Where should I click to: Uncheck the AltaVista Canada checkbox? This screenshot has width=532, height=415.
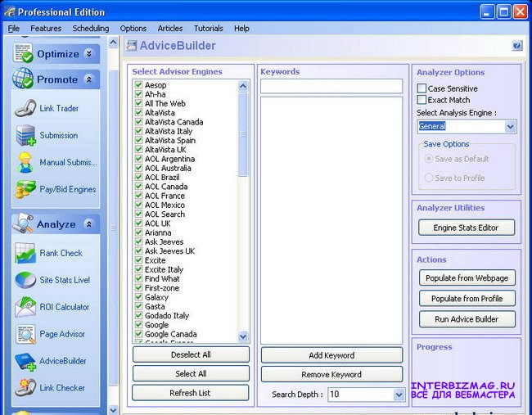coord(138,121)
